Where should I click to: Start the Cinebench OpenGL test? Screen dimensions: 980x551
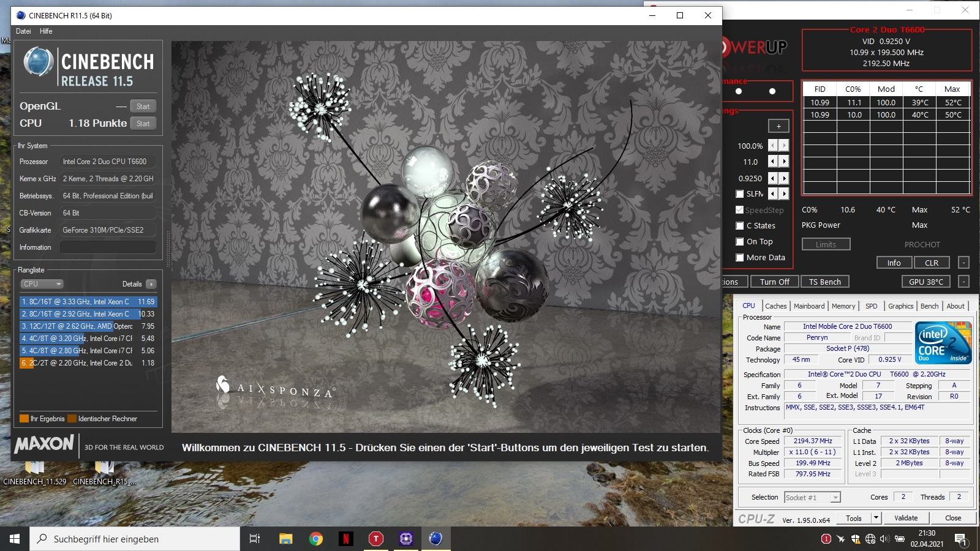pyautogui.click(x=143, y=106)
